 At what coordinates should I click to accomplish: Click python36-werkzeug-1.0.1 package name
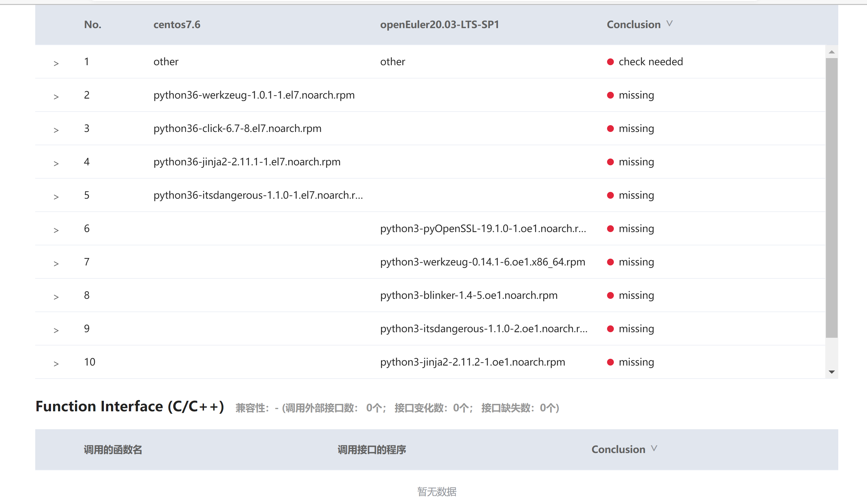(x=254, y=95)
